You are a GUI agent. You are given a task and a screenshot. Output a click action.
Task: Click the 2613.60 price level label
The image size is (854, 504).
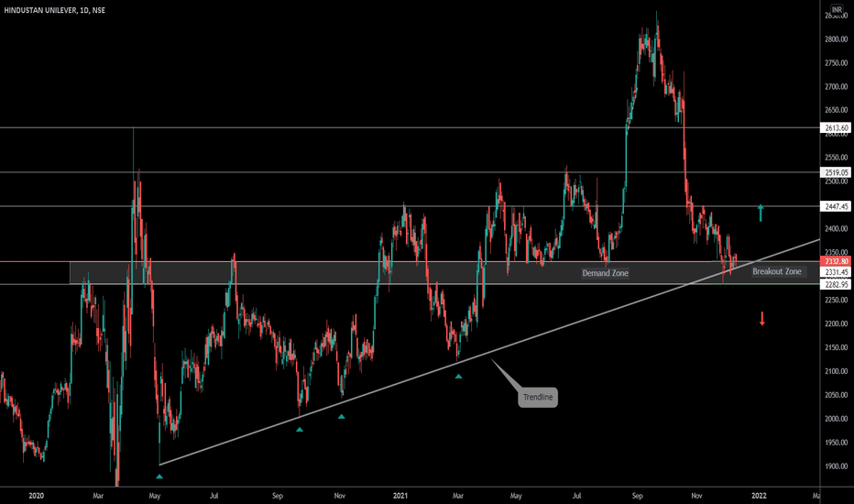tap(836, 128)
